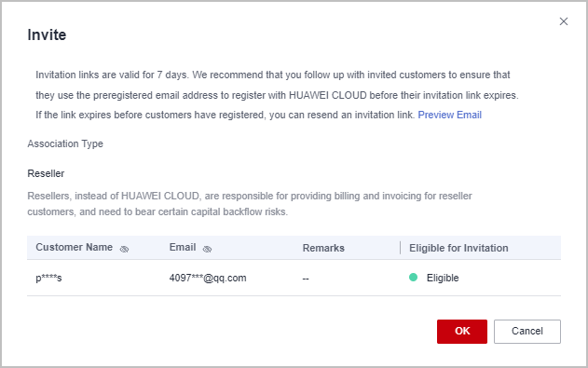Close the Invite dialog with X icon
The image size is (588, 368).
click(x=564, y=21)
